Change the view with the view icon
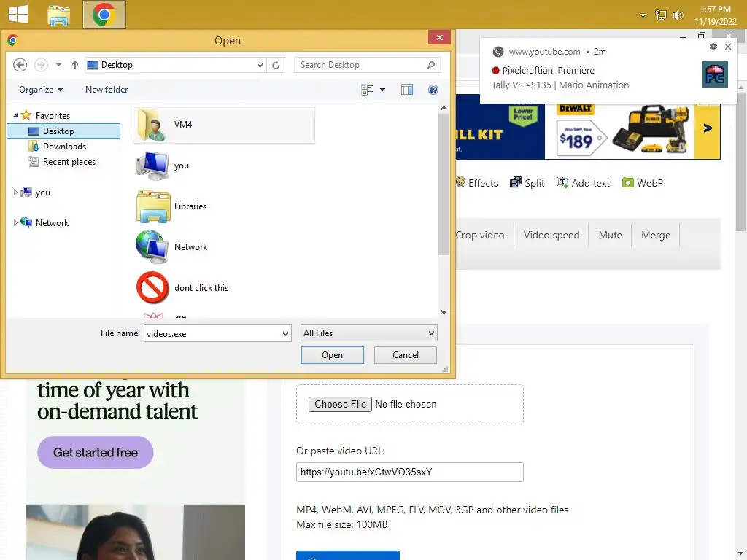 point(367,90)
